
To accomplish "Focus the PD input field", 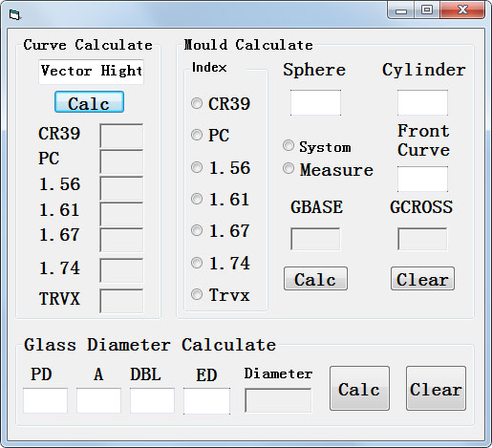I will tap(45, 400).
